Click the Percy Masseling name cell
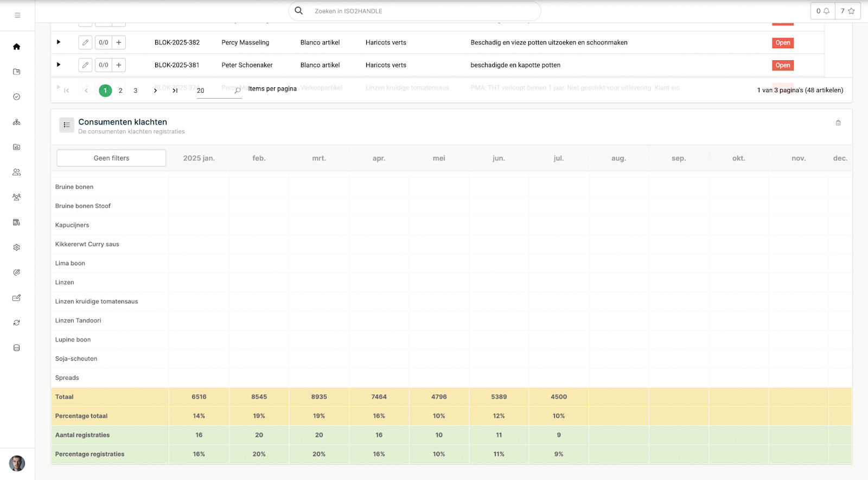This screenshot has width=868, height=480. click(x=245, y=42)
